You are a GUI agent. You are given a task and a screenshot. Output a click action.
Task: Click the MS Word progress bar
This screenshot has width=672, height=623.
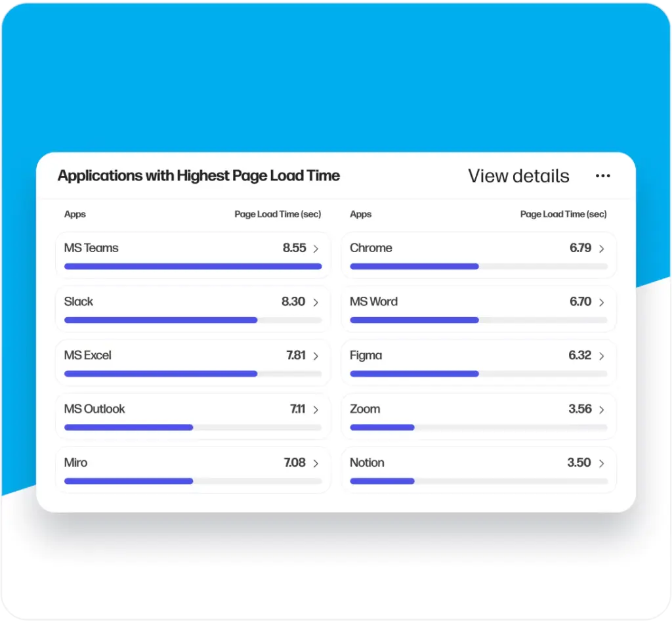[478, 320]
